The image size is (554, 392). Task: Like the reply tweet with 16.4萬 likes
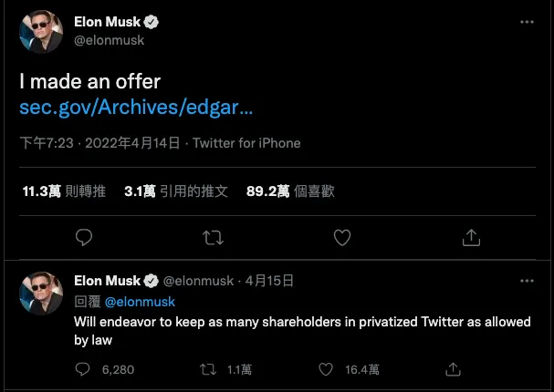tap(328, 369)
